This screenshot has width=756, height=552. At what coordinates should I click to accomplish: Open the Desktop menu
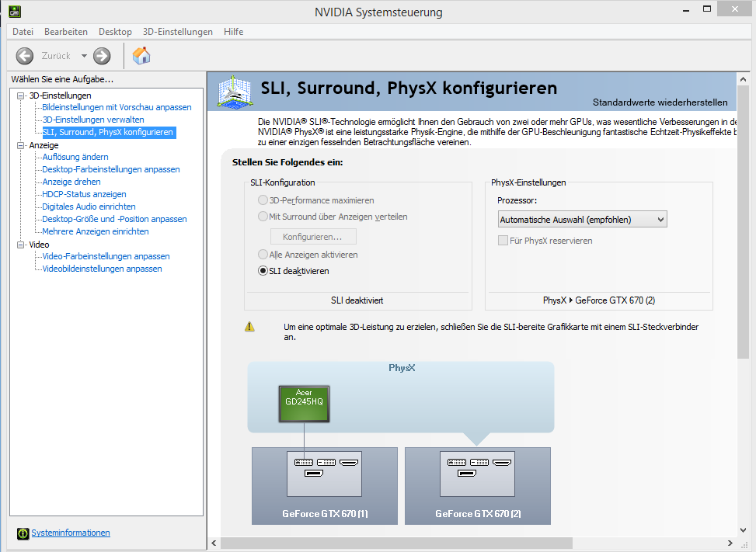coord(115,32)
